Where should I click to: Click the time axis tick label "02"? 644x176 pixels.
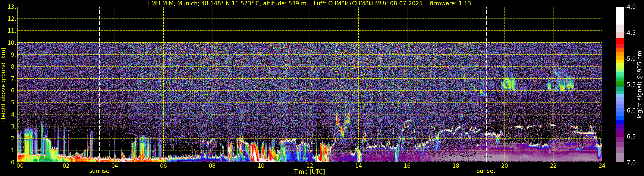[66, 166]
